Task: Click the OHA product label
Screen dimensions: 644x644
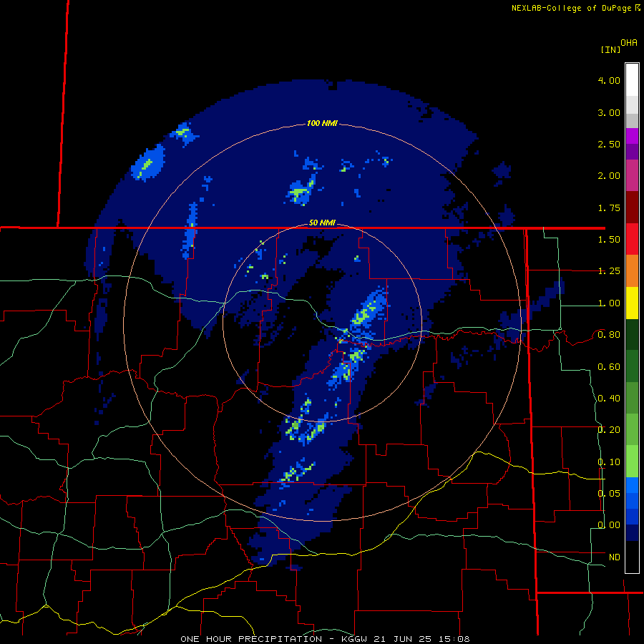Action: [x=629, y=43]
